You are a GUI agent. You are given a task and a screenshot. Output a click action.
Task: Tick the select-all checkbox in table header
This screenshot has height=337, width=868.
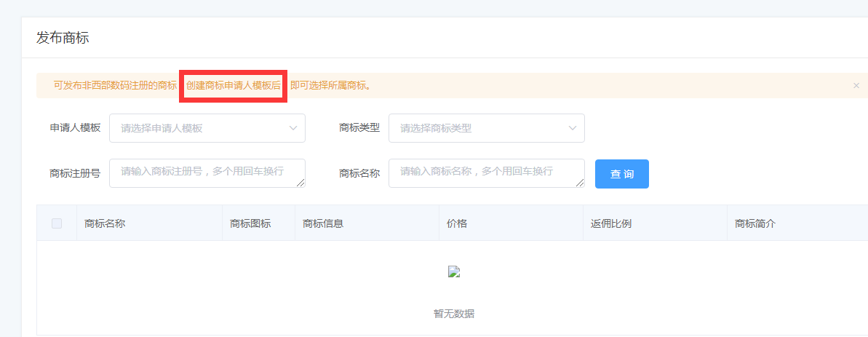point(57,223)
